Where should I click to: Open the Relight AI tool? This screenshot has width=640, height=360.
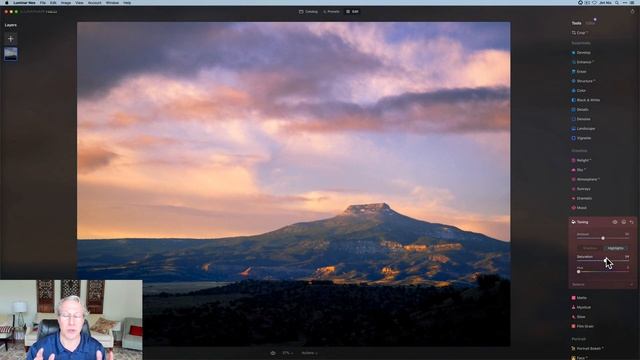581,160
